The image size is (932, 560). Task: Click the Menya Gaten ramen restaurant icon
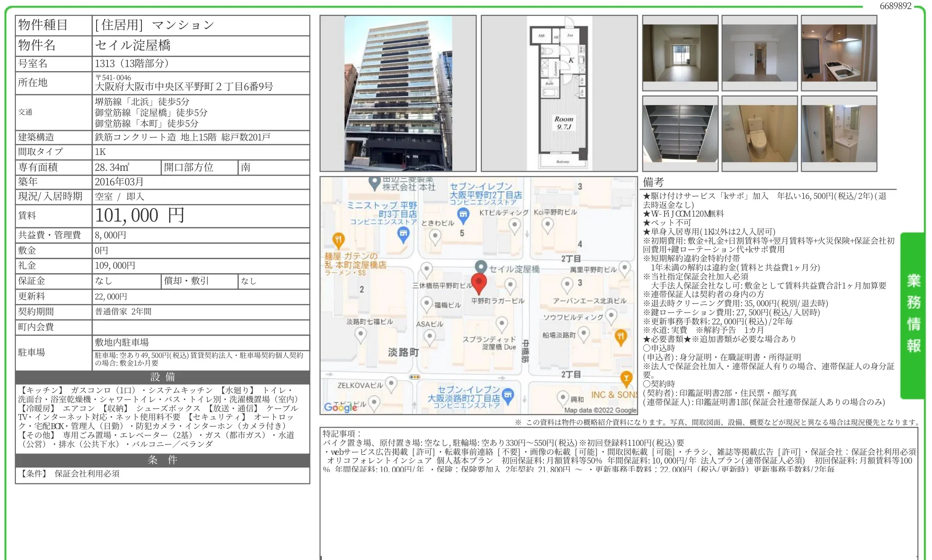338,239
